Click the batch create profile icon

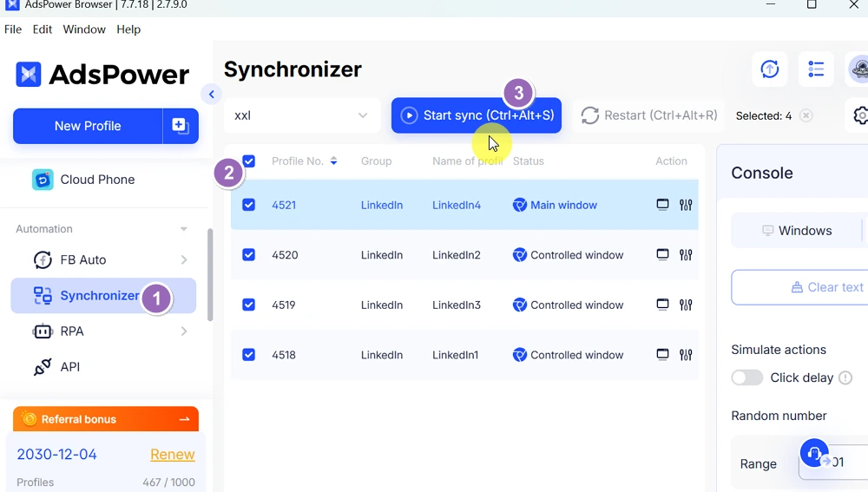tap(181, 126)
